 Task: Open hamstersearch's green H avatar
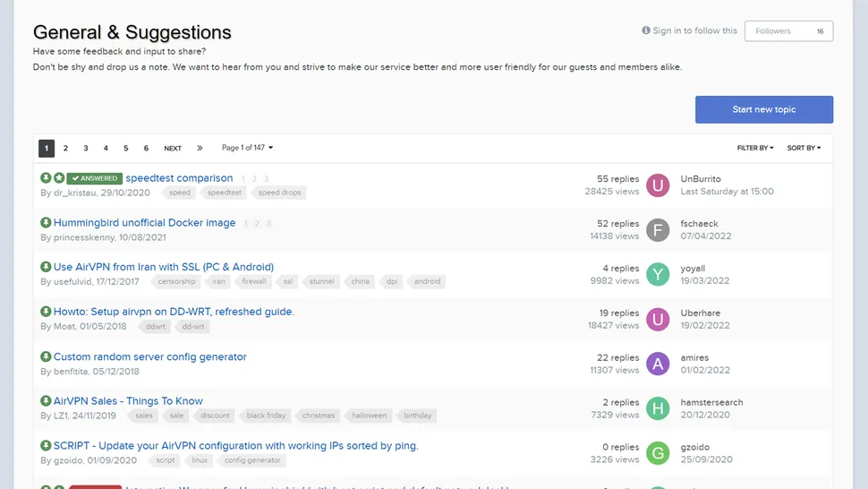point(658,408)
